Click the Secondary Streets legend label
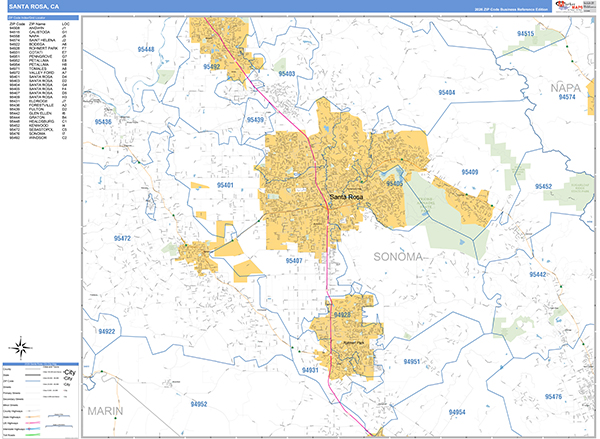The height and width of the screenshot is (439, 600). (11, 399)
